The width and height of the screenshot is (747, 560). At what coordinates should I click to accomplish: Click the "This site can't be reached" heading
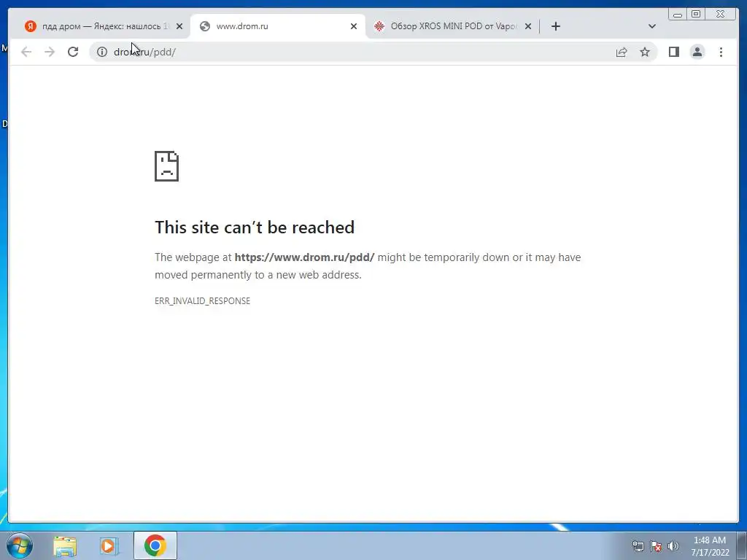pos(255,227)
